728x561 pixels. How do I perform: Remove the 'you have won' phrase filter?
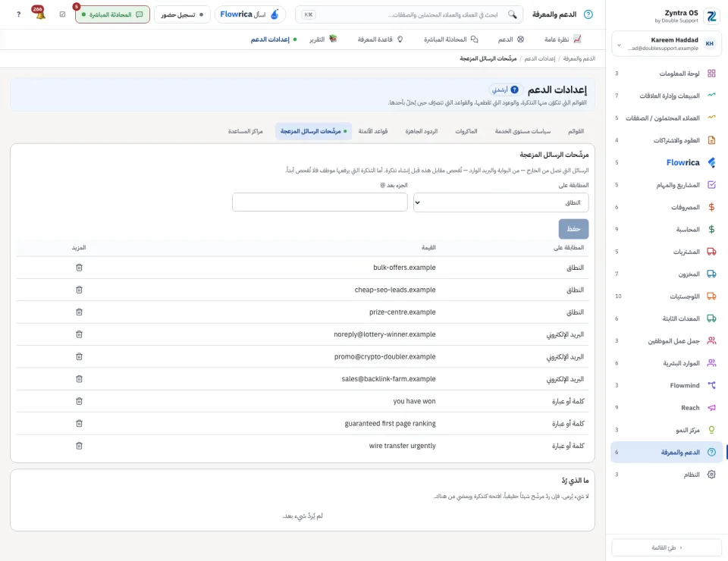[79, 401]
